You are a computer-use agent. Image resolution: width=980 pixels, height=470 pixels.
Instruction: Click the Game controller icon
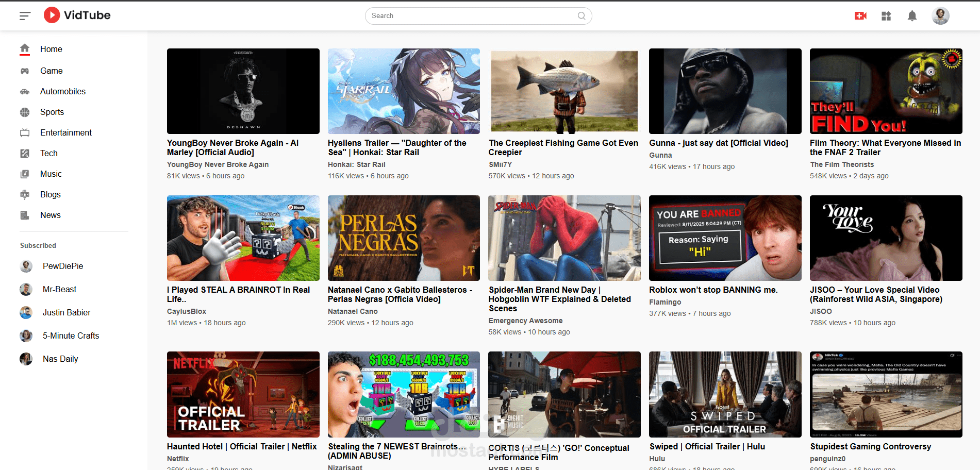pos(25,71)
